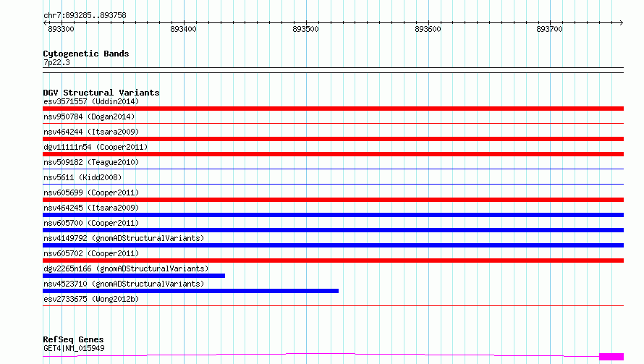644x364 pixels.
Task: Click the chr7:893285..893758 coordinate label
Action: (x=85, y=16)
